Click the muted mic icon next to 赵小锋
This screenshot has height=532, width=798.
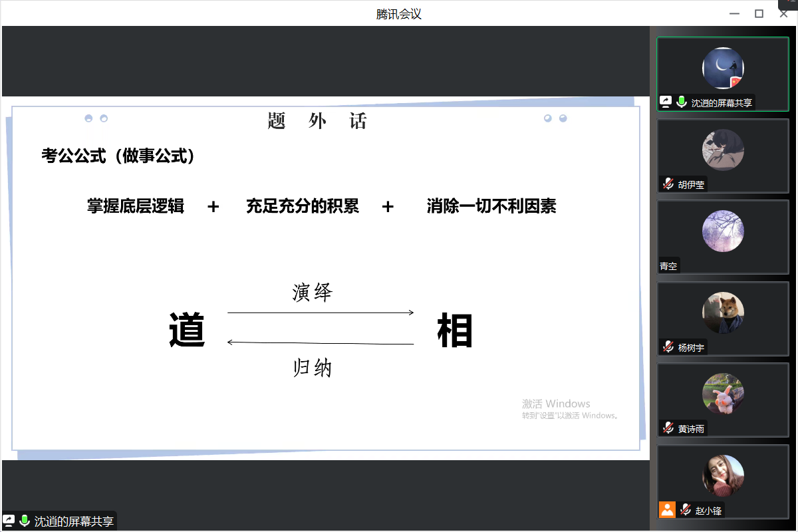tap(685, 510)
